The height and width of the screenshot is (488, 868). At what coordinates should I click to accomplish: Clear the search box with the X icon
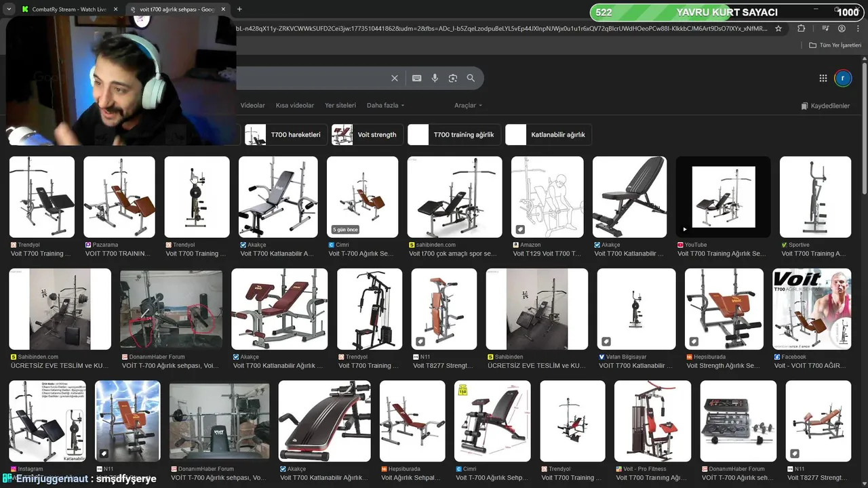(x=395, y=78)
